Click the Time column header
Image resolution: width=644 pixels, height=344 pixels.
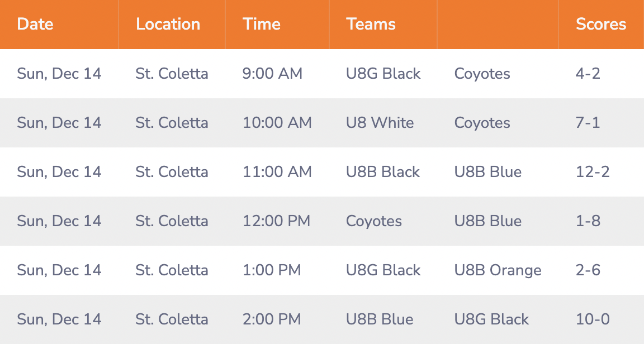point(261,24)
